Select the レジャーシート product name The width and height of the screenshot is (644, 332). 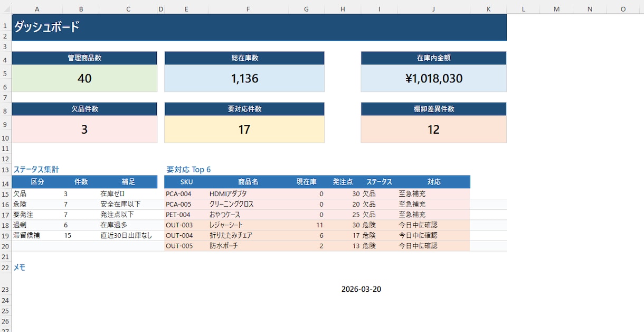(x=248, y=225)
